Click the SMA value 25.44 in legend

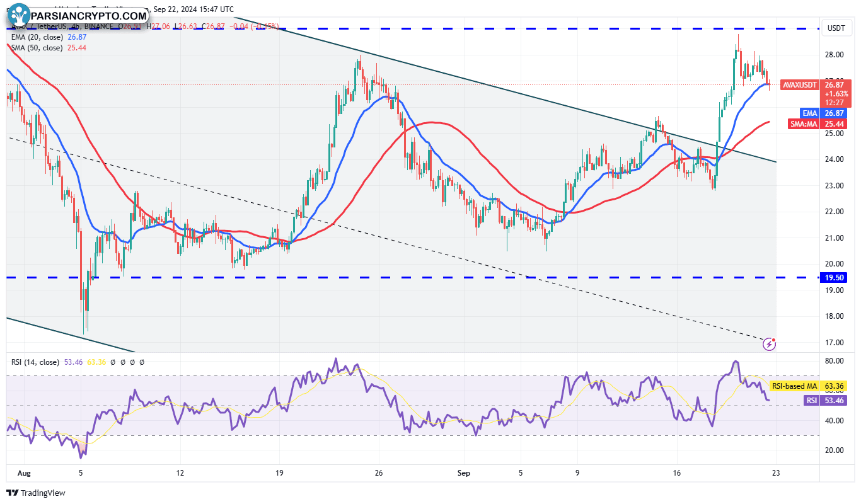(76, 48)
